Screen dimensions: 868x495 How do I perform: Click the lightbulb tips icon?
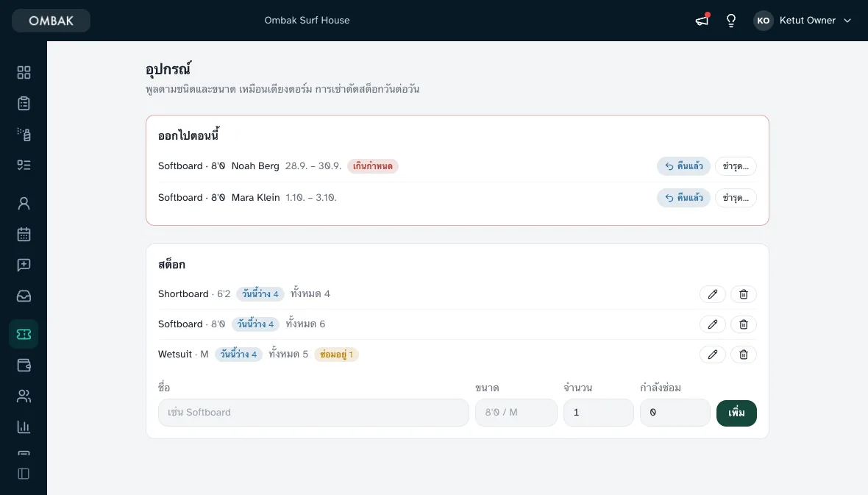tap(731, 21)
